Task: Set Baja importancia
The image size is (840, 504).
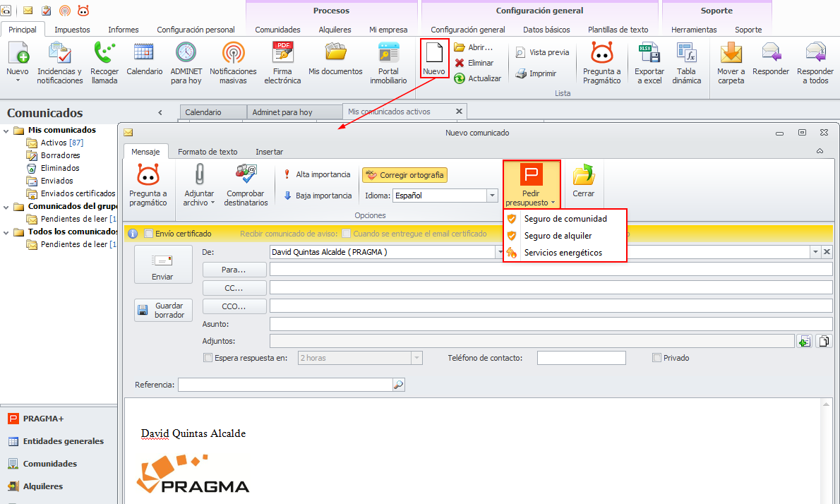Action: (317, 196)
